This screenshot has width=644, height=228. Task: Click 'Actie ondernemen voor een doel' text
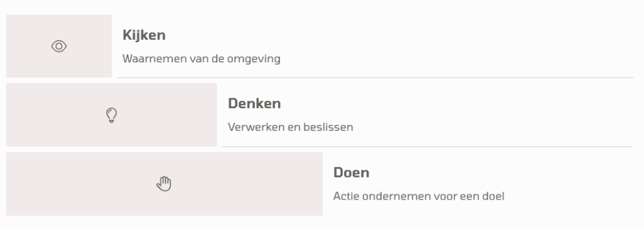pos(418,196)
